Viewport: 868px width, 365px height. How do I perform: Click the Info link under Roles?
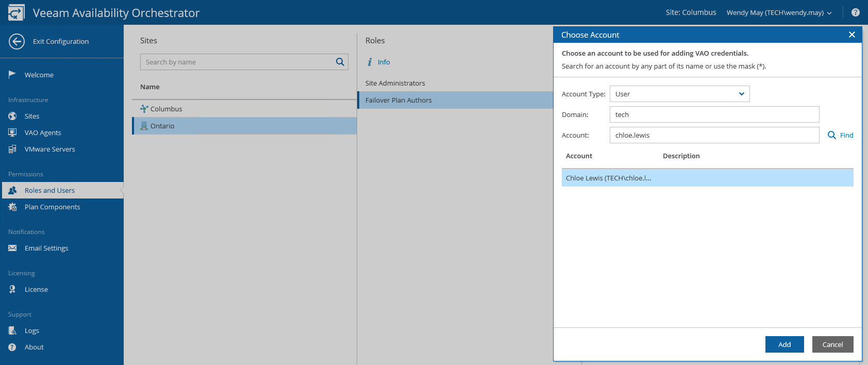point(383,62)
